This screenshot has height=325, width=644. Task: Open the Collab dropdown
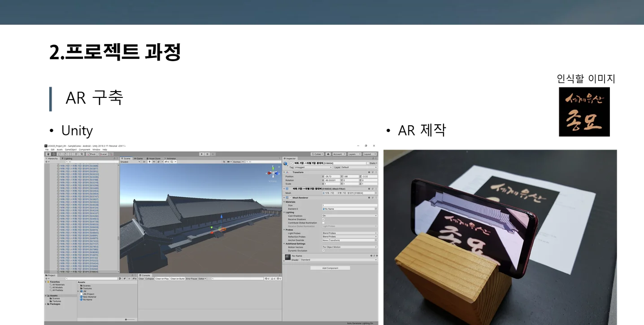pyautogui.click(x=318, y=154)
